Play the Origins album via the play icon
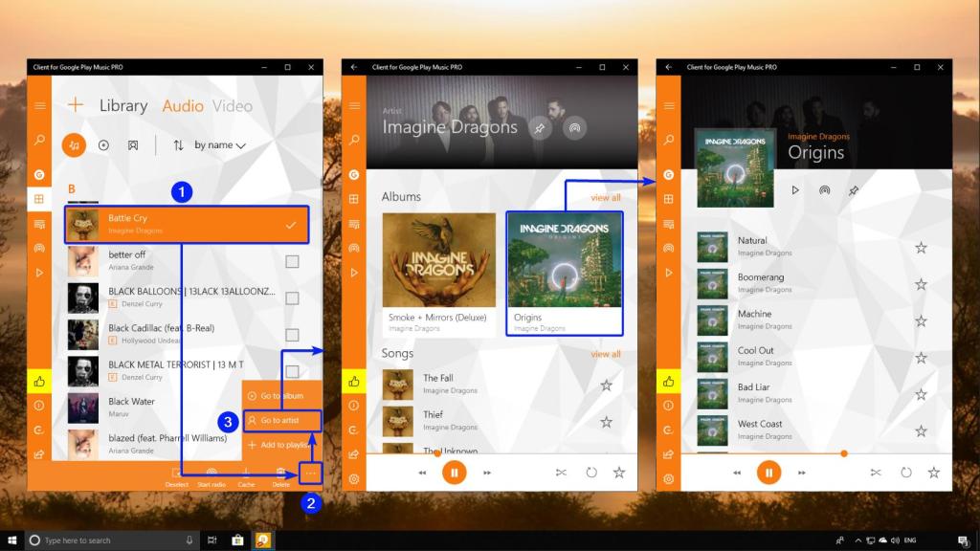This screenshot has width=980, height=551. (x=794, y=190)
